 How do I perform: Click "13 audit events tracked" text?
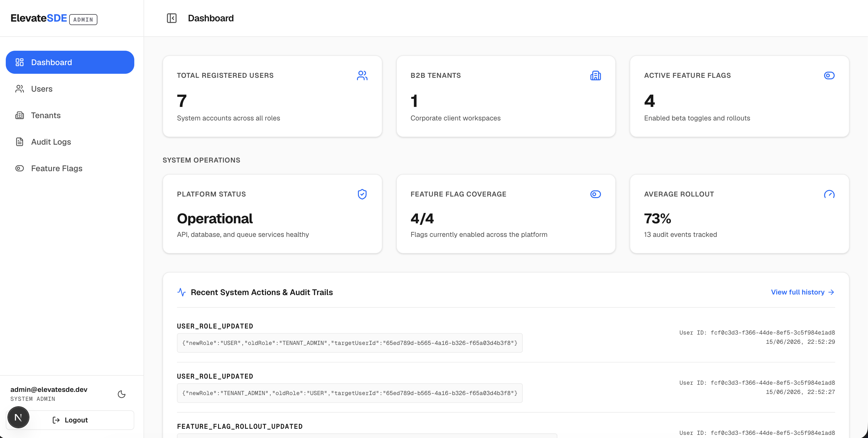(680, 235)
